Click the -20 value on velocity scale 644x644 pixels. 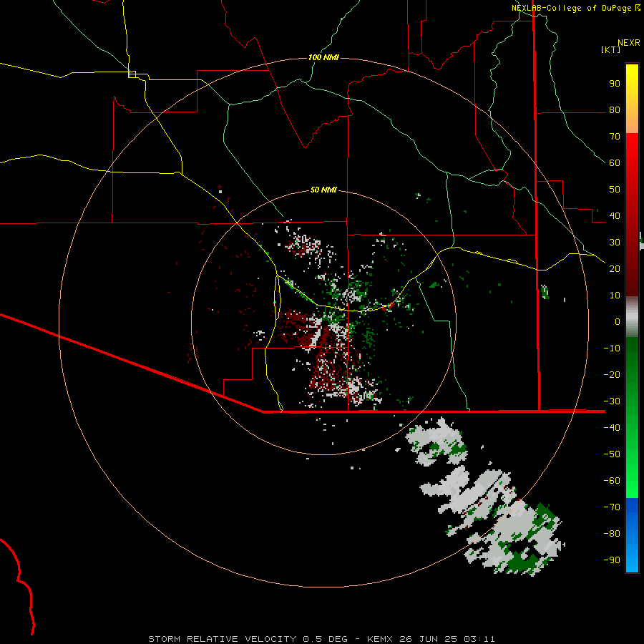pyautogui.click(x=612, y=375)
